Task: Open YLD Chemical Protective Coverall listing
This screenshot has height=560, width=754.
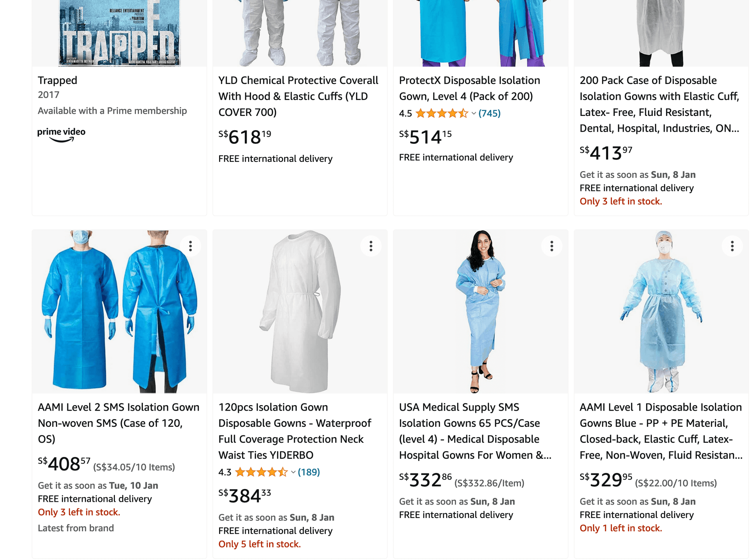Action: tap(298, 96)
